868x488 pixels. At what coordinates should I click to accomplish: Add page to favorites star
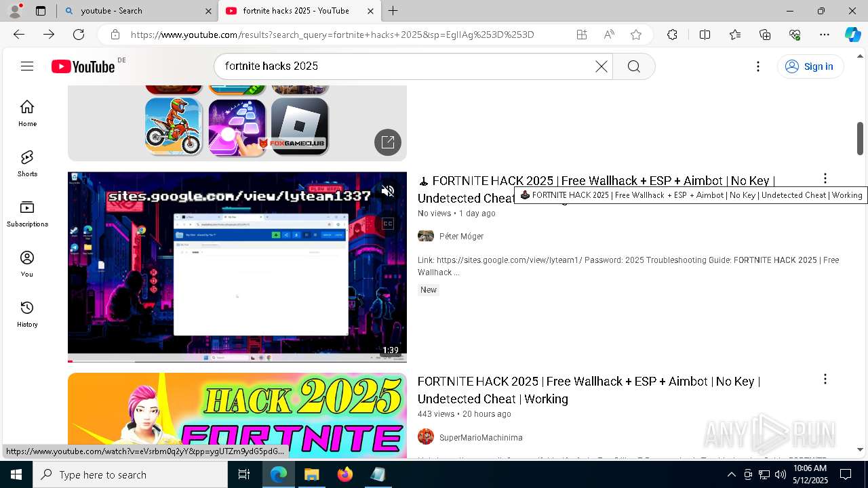pyautogui.click(x=636, y=35)
